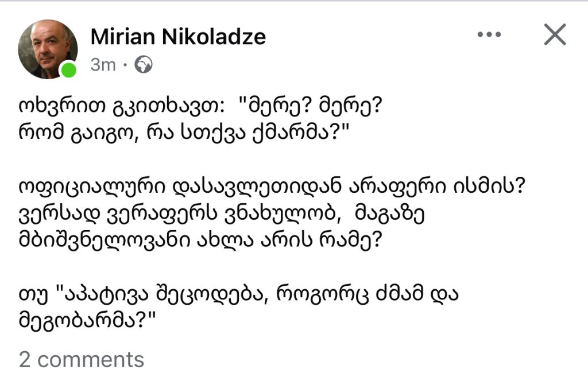Dismiss the post with the X icon
The image size is (588, 377).
(x=555, y=36)
